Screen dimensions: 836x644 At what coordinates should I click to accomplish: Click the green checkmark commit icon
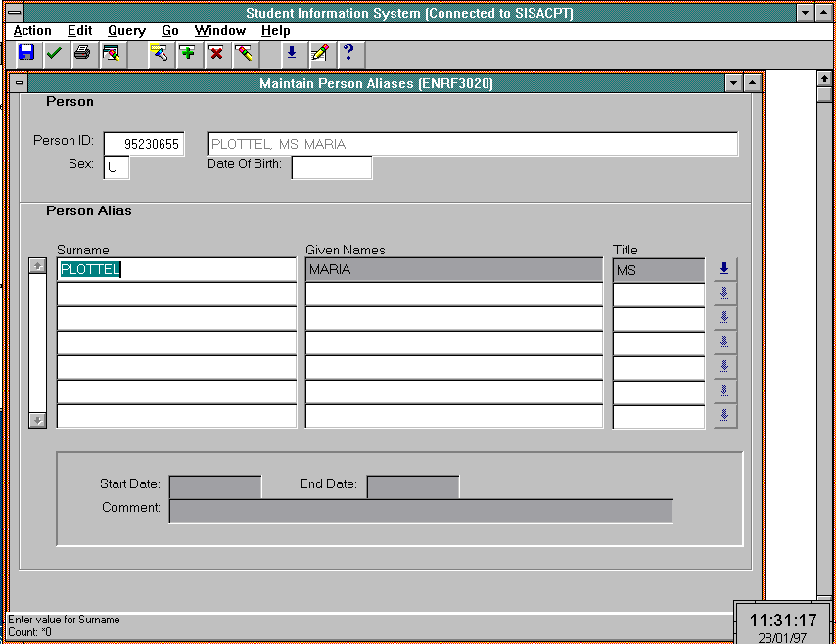(x=54, y=53)
